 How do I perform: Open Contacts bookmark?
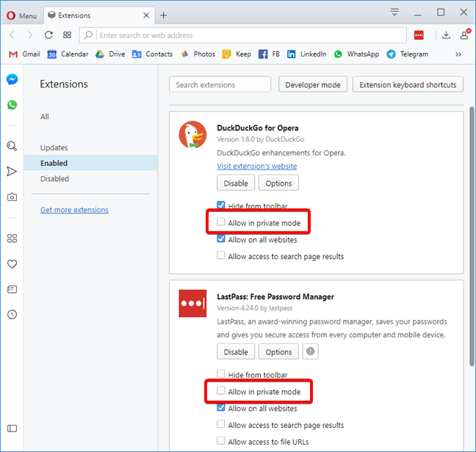[x=152, y=54]
